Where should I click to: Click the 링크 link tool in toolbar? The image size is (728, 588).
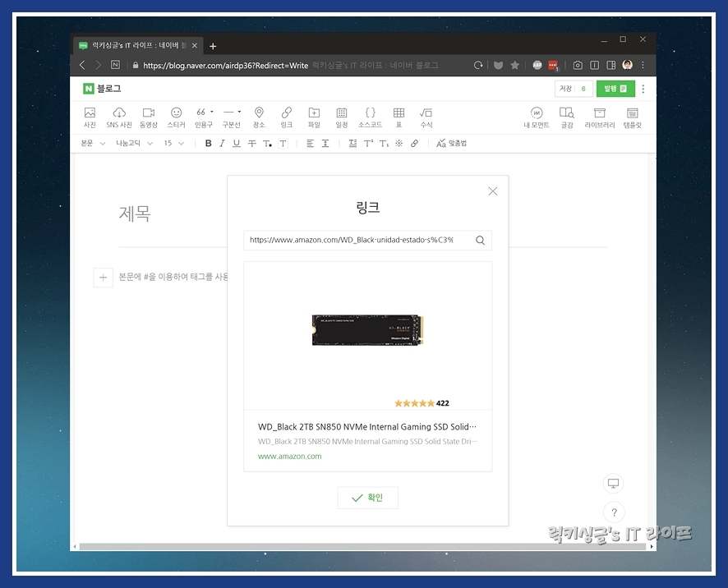tap(287, 117)
